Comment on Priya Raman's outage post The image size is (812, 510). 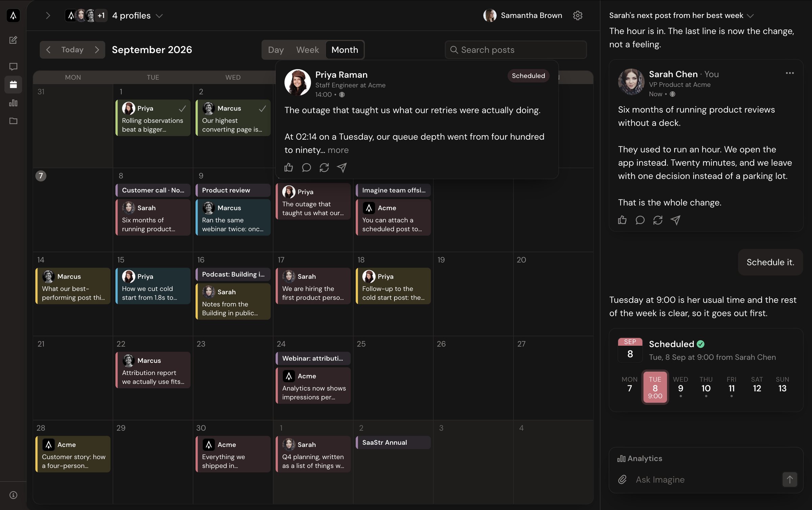tap(307, 167)
